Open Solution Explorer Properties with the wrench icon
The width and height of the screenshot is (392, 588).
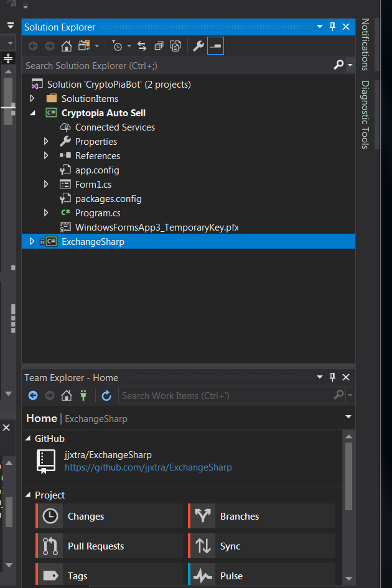coord(197,45)
